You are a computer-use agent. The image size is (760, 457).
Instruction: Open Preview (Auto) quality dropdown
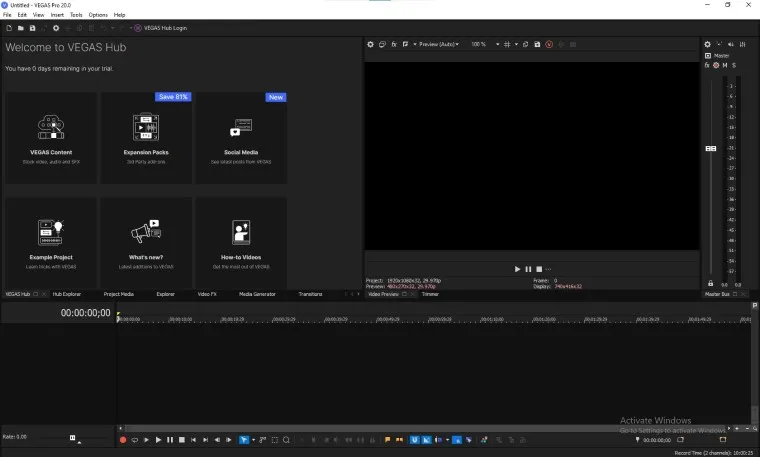click(x=439, y=44)
